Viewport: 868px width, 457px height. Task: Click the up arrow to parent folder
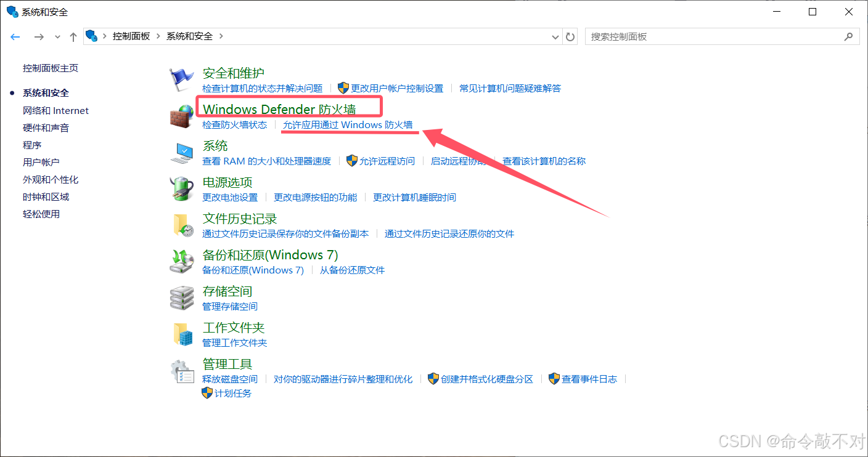73,37
